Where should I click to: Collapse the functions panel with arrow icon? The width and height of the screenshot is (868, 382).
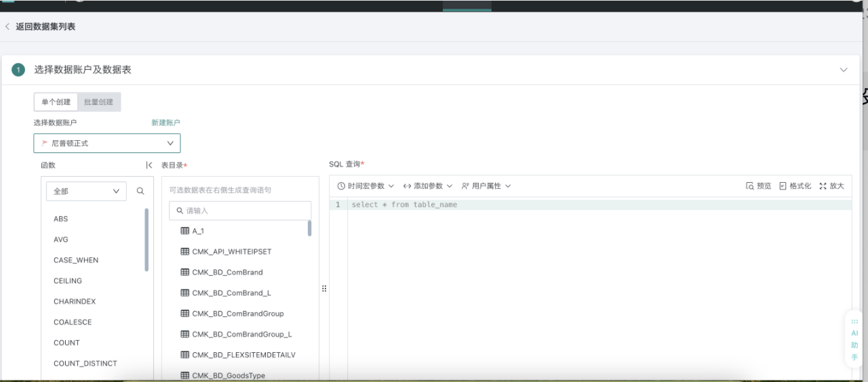149,165
